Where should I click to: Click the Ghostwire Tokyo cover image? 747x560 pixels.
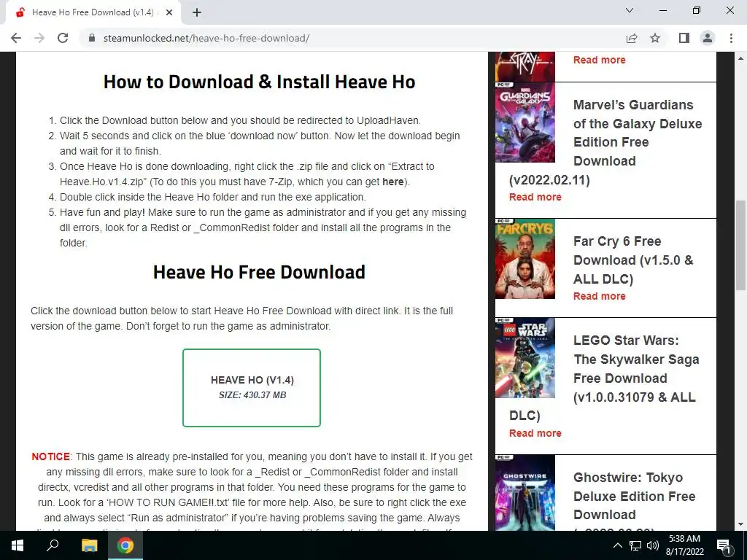525,493
